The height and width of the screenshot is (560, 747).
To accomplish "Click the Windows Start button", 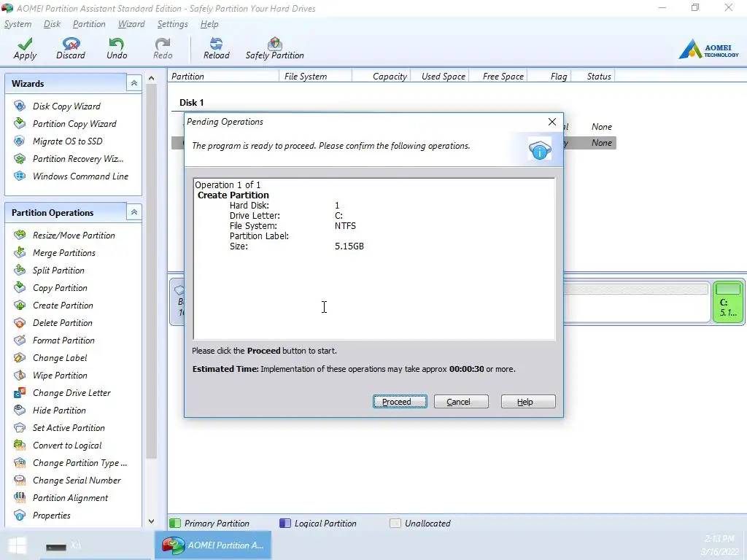I will [18, 545].
